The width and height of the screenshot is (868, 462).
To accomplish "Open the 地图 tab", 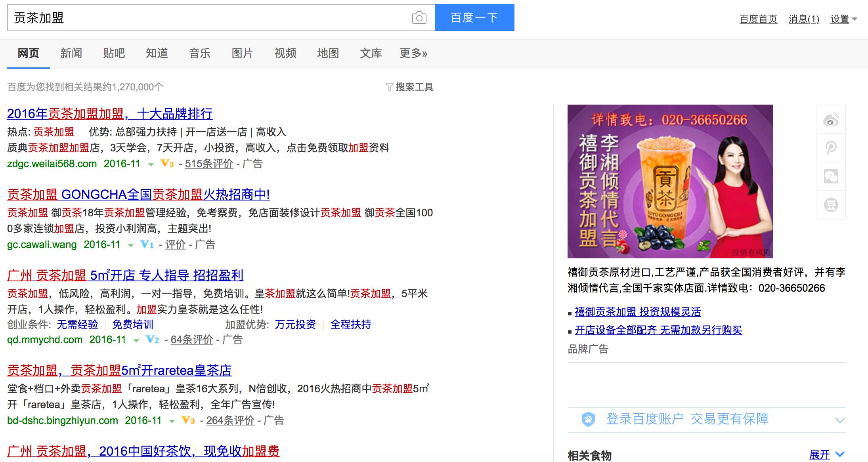I will tap(328, 53).
